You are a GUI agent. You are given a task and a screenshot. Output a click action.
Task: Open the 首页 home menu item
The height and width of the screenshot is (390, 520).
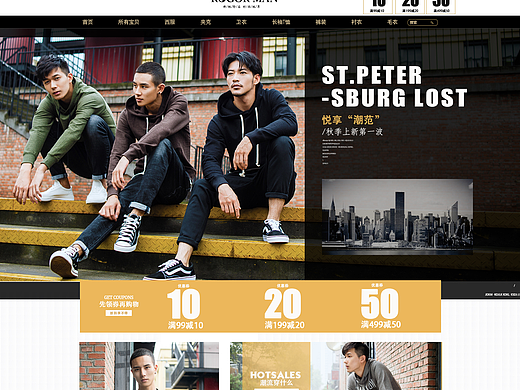point(88,22)
